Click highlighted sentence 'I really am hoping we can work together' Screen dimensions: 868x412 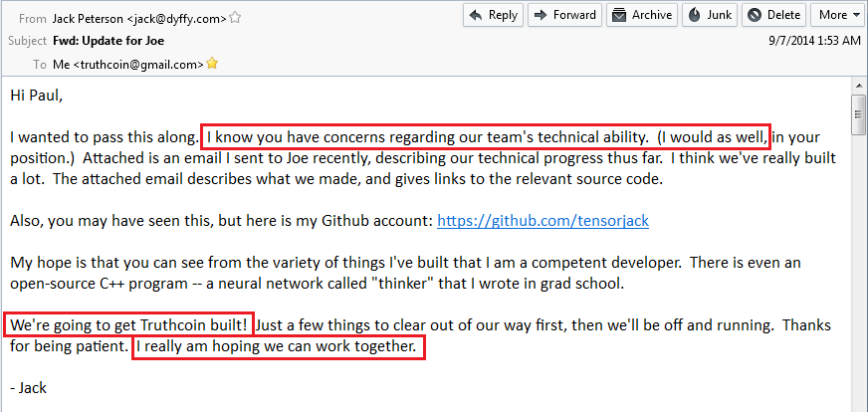point(279,347)
